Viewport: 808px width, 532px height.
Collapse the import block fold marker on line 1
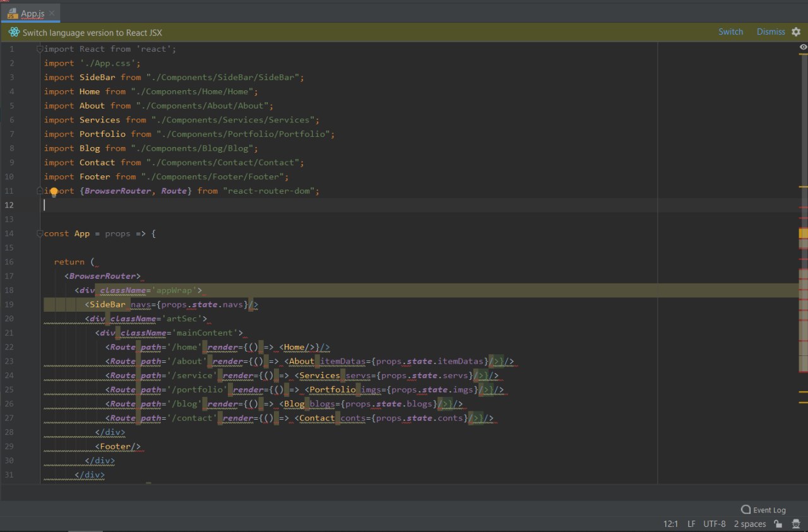click(x=40, y=49)
